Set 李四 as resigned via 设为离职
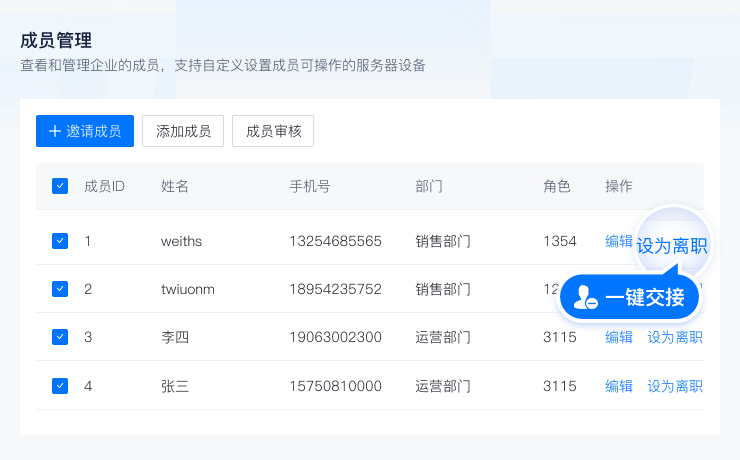Screen dimensions: 740x460 pyautogui.click(x=675, y=337)
